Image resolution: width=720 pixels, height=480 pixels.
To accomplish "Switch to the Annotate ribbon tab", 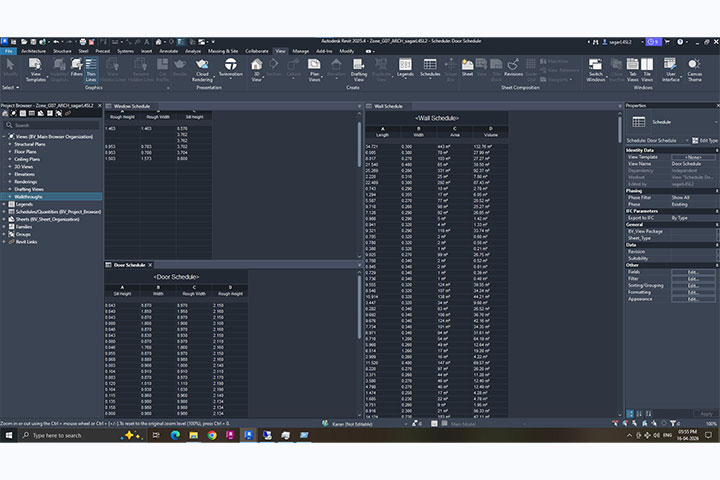I will pyautogui.click(x=169, y=51).
